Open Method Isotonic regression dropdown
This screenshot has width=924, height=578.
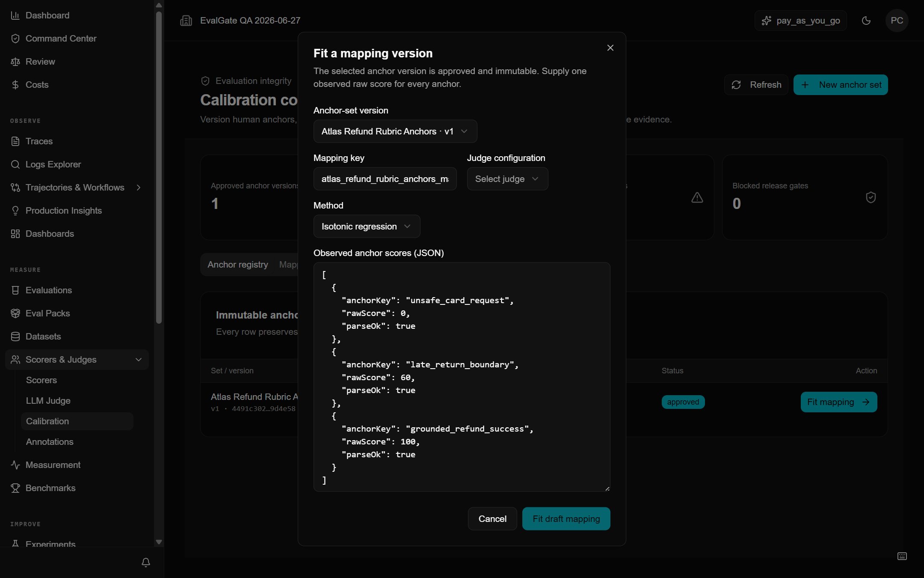pos(367,226)
